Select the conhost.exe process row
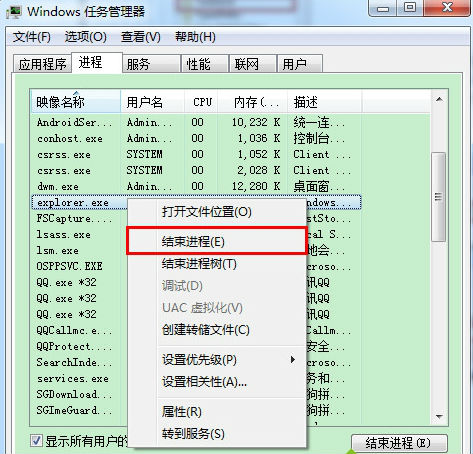The width and height of the screenshot is (473, 454). [x=196, y=138]
